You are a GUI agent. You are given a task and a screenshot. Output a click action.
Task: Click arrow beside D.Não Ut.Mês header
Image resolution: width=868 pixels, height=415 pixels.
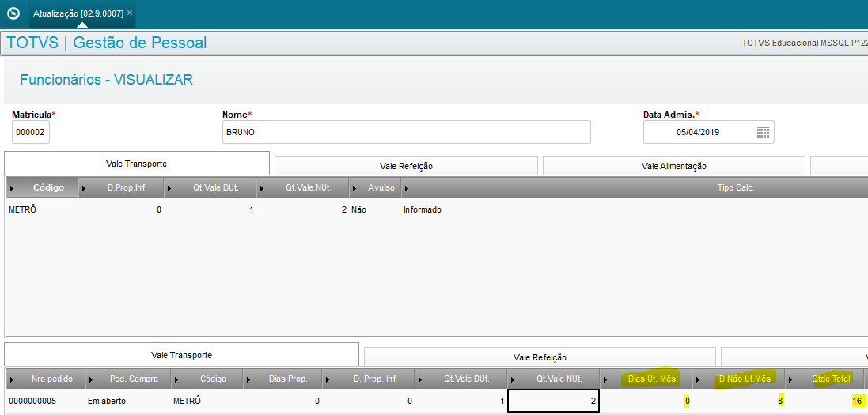[698, 379]
